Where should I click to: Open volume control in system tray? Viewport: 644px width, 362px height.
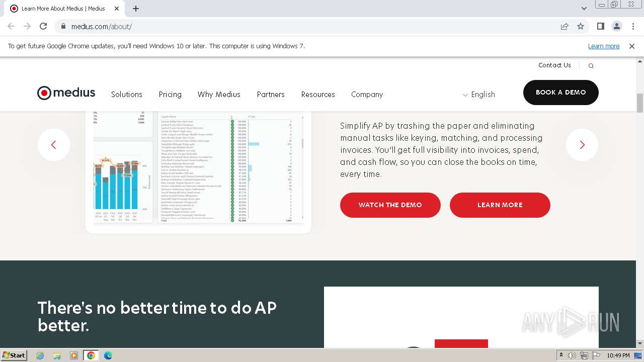click(x=572, y=355)
